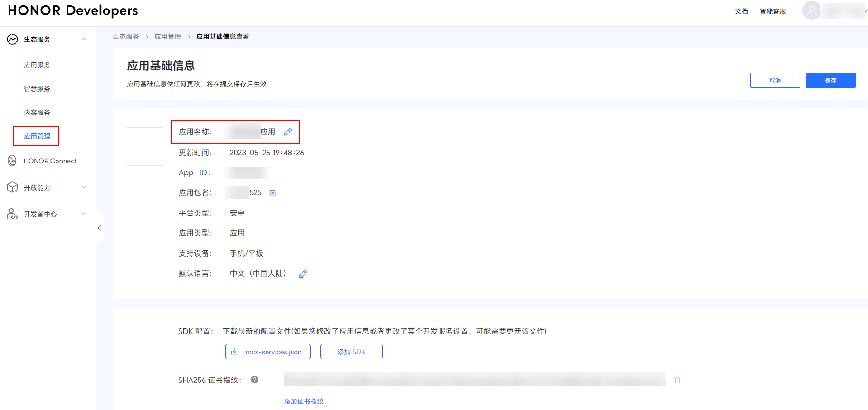This screenshot has width=868, height=410.
Task: Click the 应用基础信息查看 breadcrumb text
Action: click(x=223, y=37)
